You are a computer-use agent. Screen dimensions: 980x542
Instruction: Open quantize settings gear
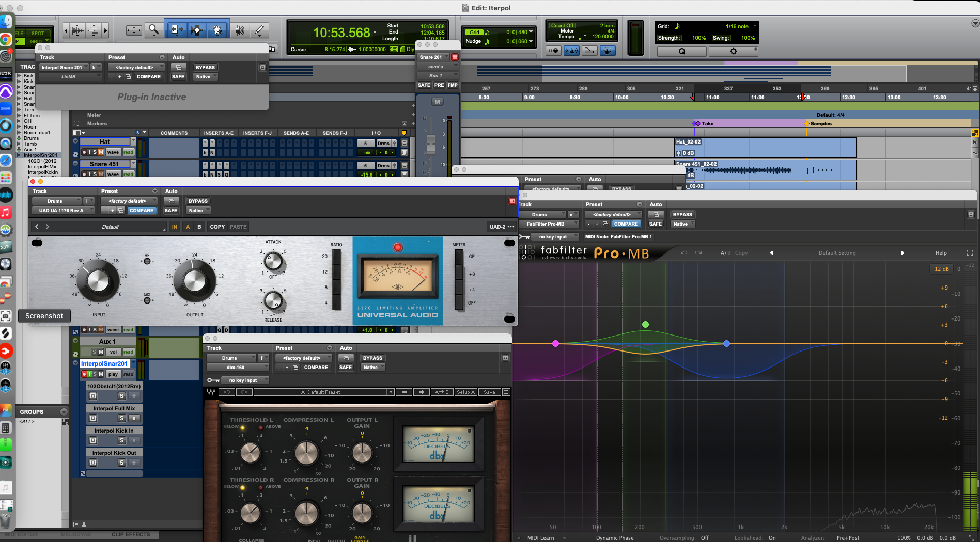coord(733,51)
